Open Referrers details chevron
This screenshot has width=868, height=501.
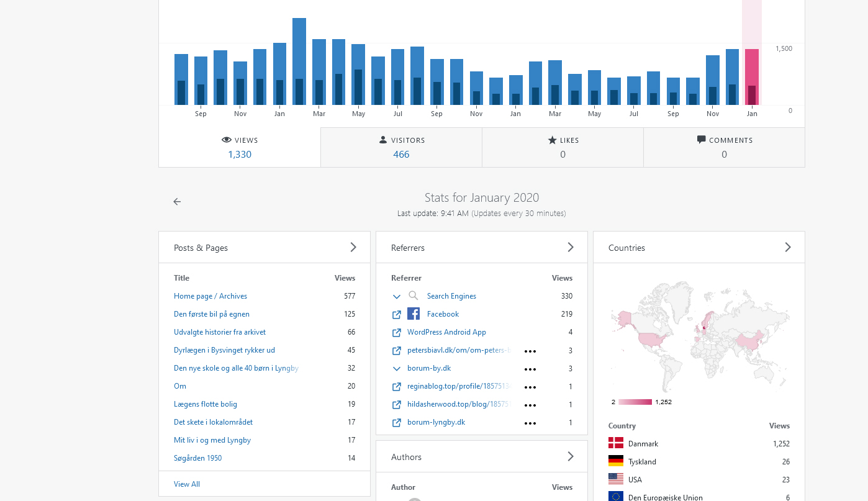(571, 247)
